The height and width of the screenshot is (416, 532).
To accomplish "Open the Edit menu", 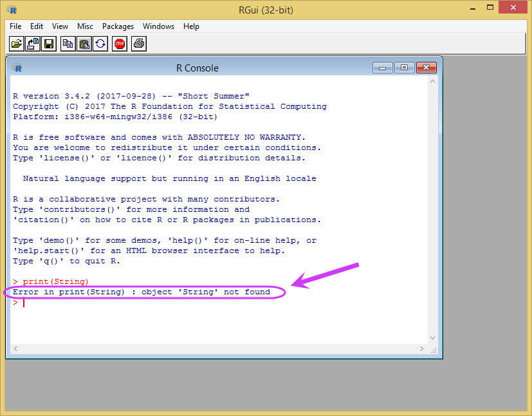I will pyautogui.click(x=36, y=26).
